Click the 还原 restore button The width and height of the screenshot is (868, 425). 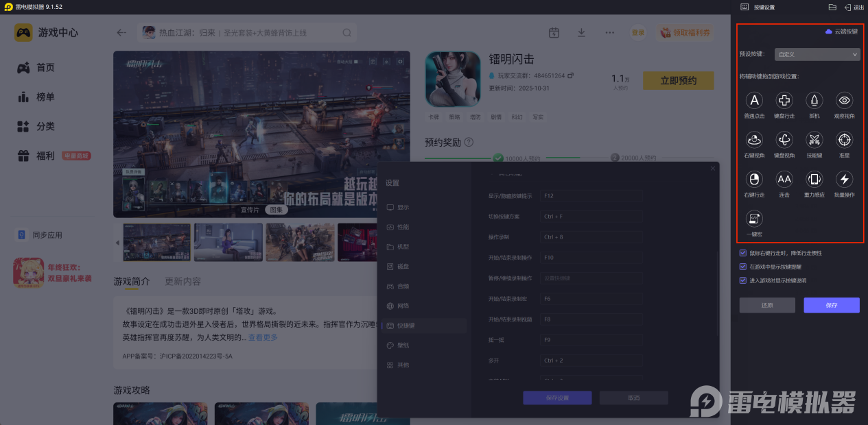click(x=767, y=305)
